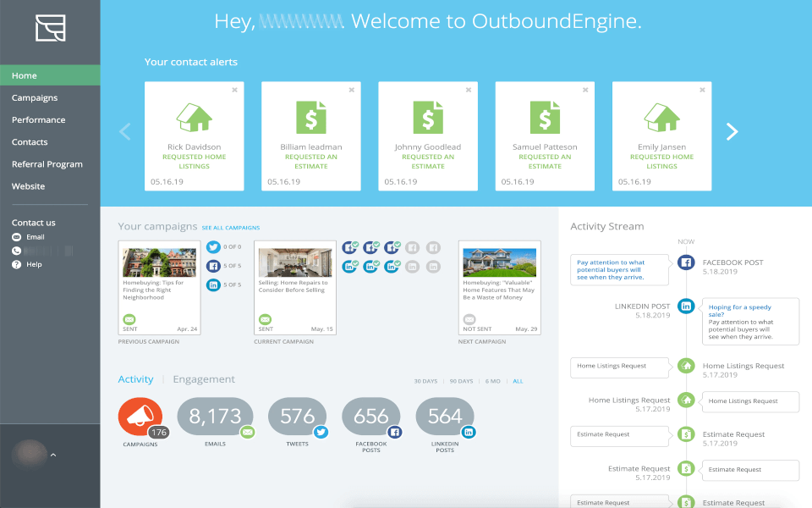Dismiss Samuel Patteson alert card
812x508 pixels.
point(585,90)
